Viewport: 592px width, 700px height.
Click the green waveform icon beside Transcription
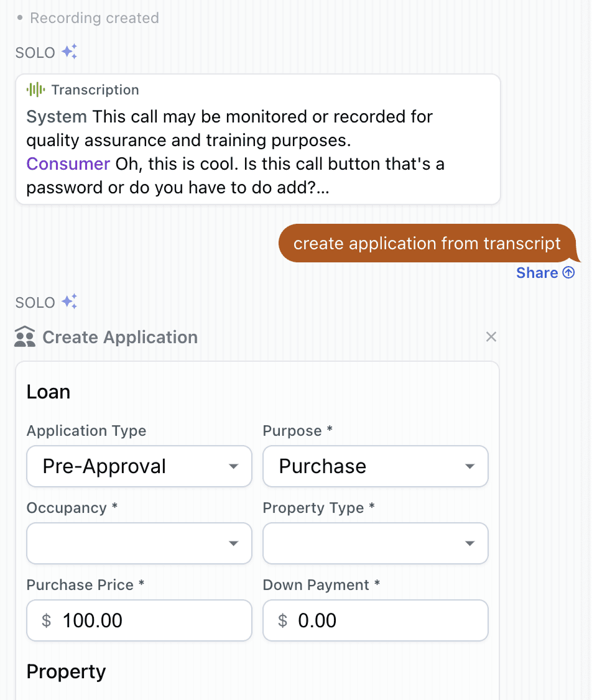click(34, 90)
